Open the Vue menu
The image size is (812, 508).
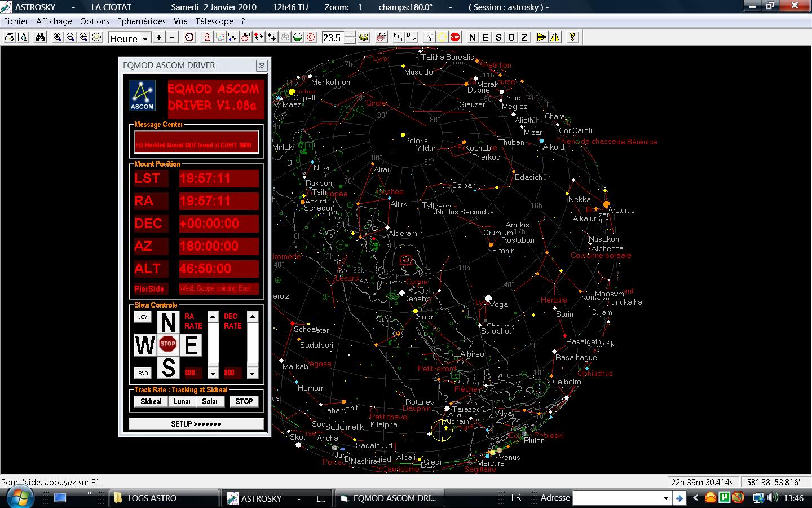click(x=180, y=21)
